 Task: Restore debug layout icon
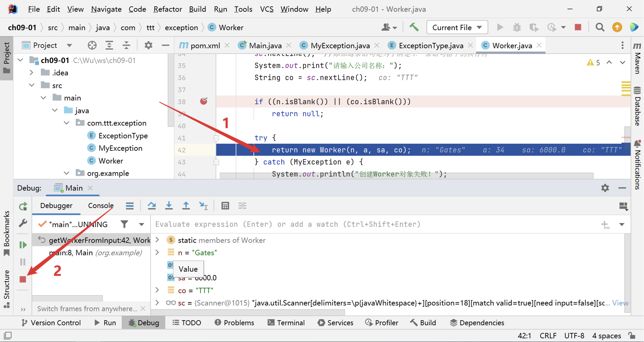pyautogui.click(x=623, y=206)
